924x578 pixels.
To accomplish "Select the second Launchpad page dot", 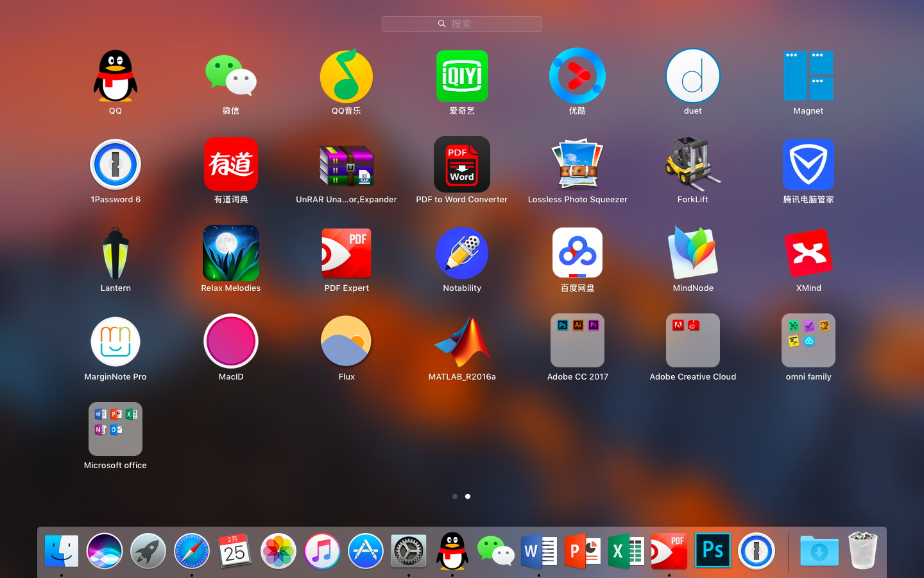I will click(468, 496).
